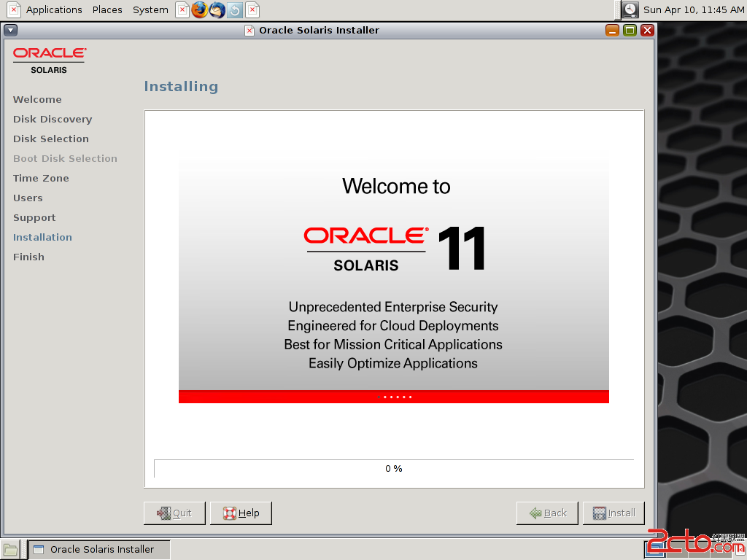Screen dimensions: 747x560
Task: Click the Disk Selection step
Action: 51,139
